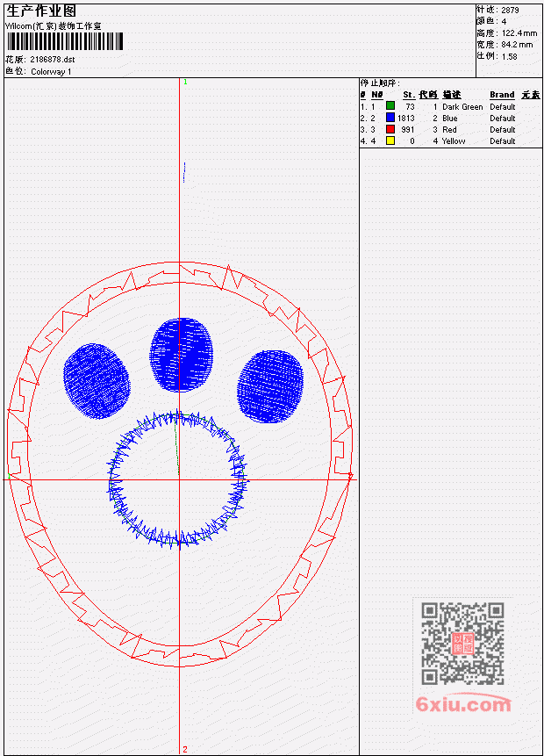Click 'Default' brand in the Blue row

pos(503,119)
